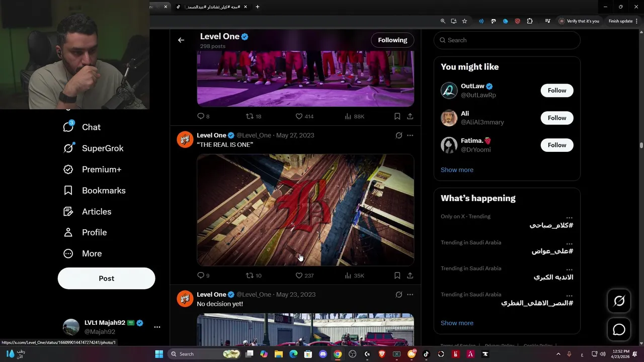Bookmark this page with the star icon

tap(464, 21)
